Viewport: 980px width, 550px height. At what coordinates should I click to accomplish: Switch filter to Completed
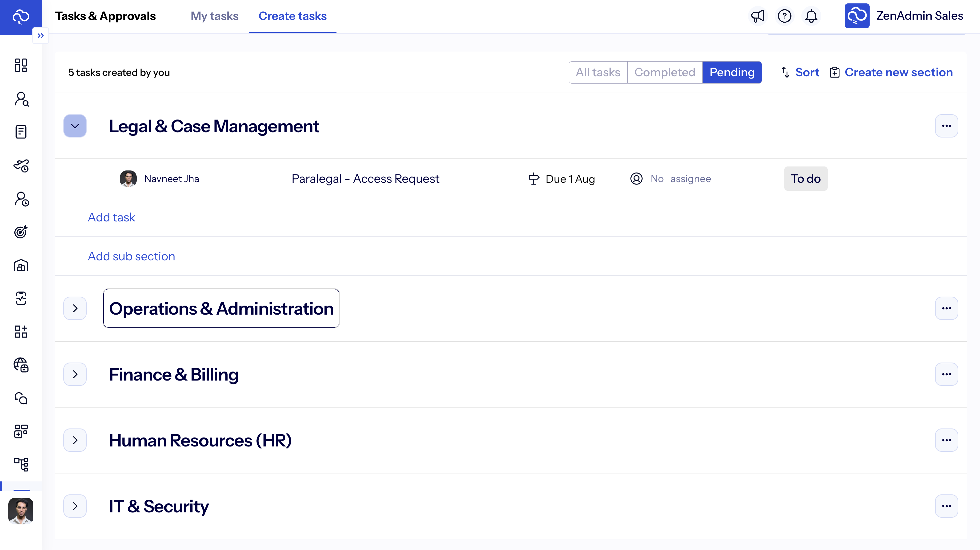[x=664, y=72]
